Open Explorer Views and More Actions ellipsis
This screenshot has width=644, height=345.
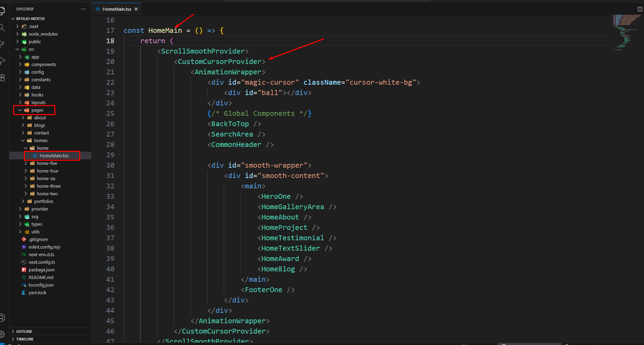pyautogui.click(x=83, y=9)
